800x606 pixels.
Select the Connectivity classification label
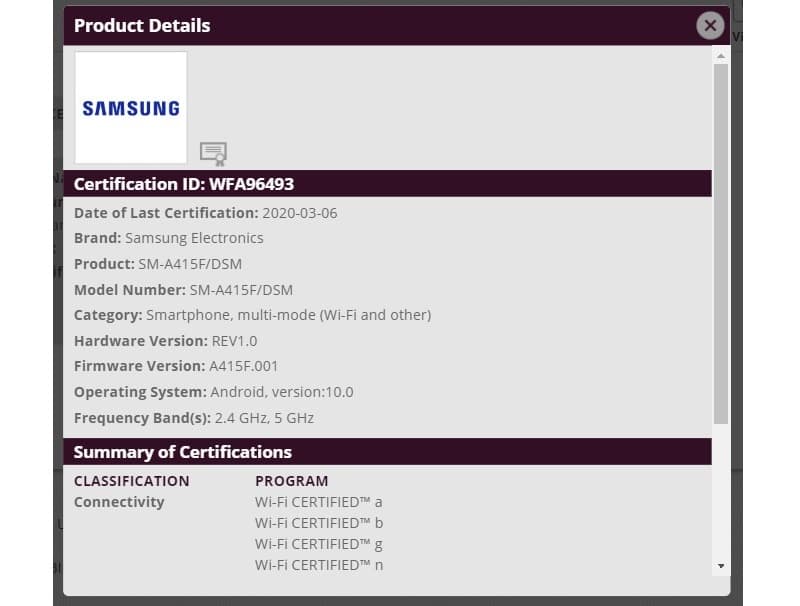119,502
